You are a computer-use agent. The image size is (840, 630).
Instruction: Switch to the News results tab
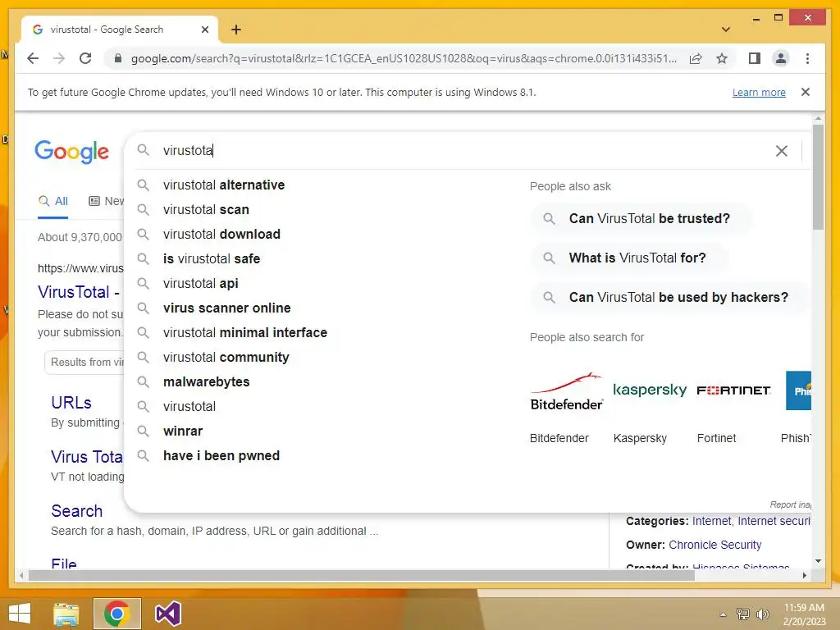click(106, 202)
